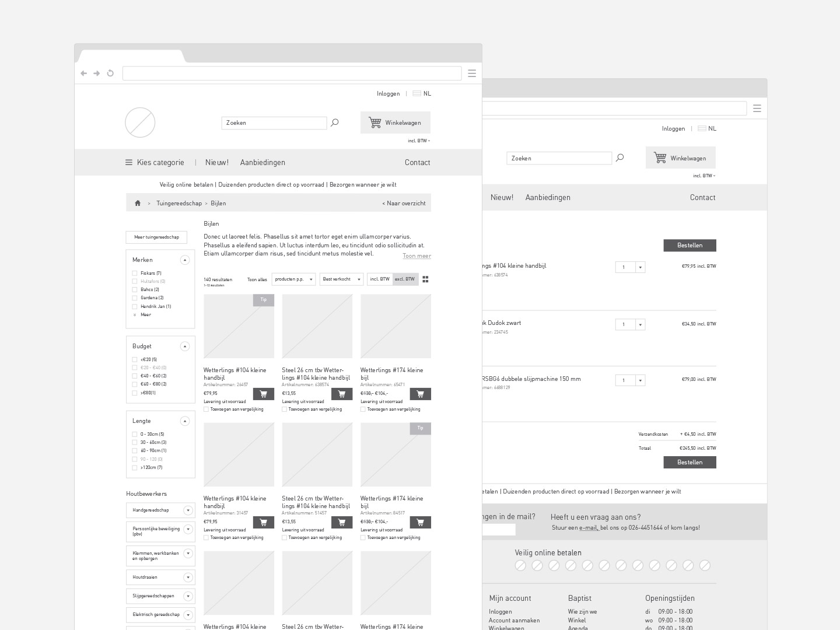Open the Best verkocht sort dropdown

(341, 279)
